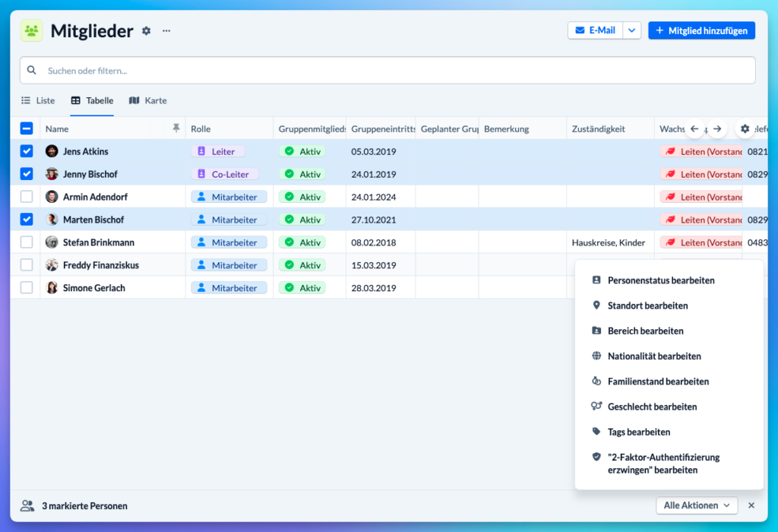Open the three-dot more options menu
Viewport: 778px width, 532px height.
tap(166, 31)
